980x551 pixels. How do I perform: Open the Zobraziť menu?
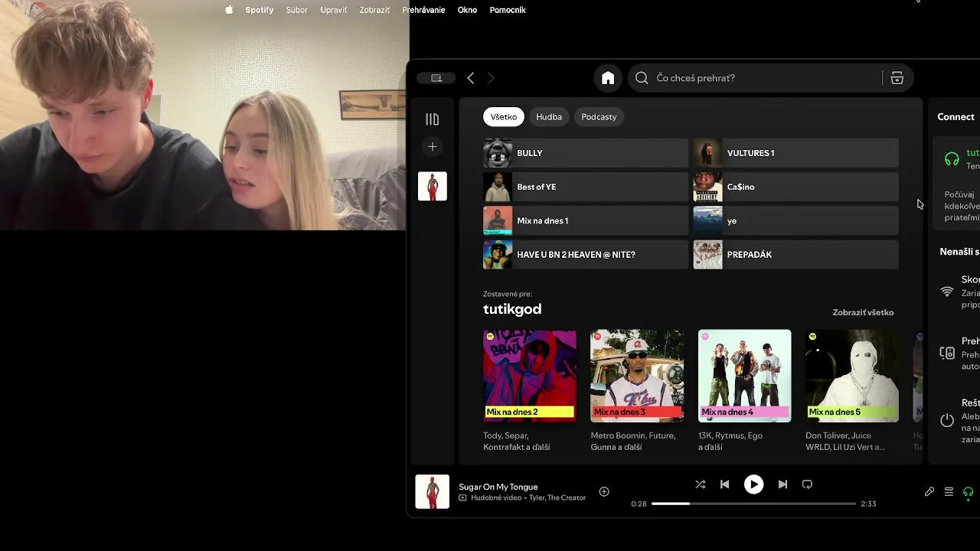pos(374,10)
